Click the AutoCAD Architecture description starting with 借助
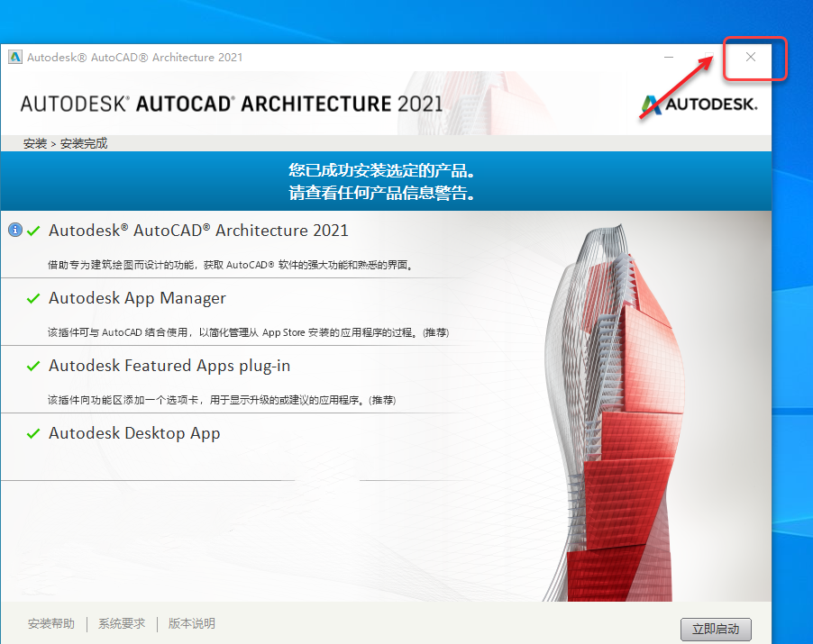 230,265
